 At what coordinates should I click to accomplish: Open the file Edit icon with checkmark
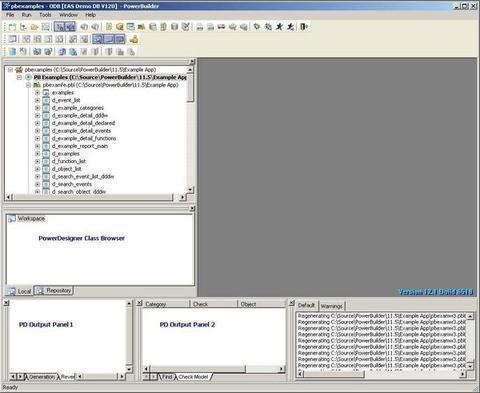(186, 27)
